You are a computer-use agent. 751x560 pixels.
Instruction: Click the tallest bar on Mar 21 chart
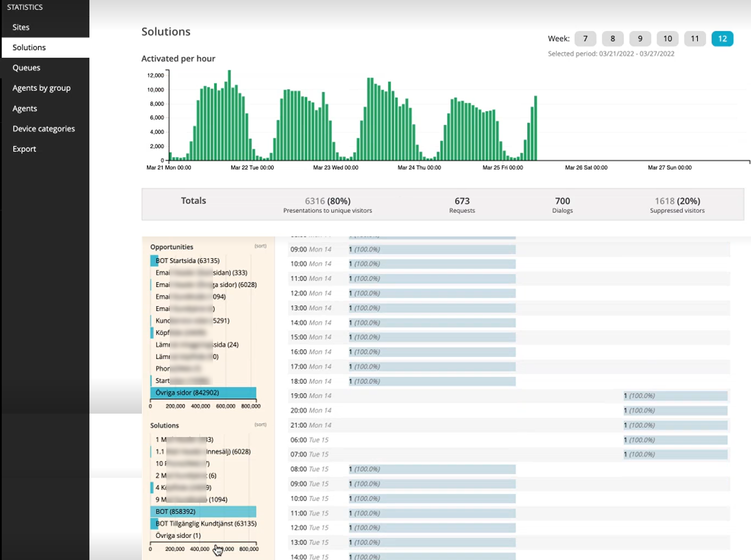229,115
